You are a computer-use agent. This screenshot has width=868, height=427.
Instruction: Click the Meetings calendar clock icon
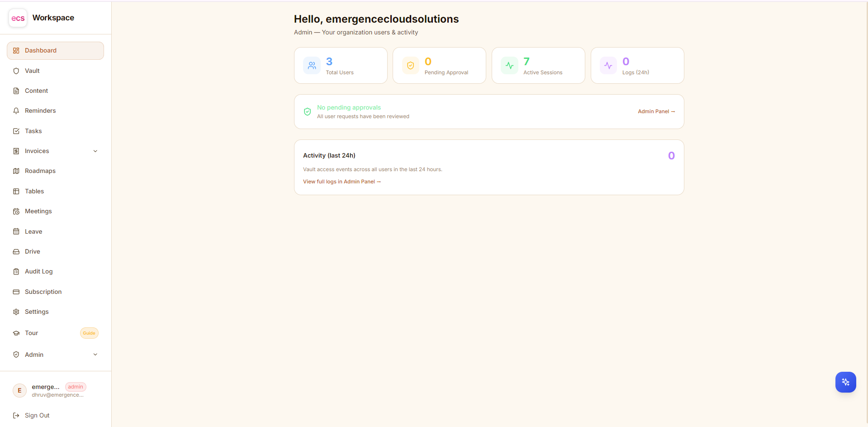tap(16, 211)
